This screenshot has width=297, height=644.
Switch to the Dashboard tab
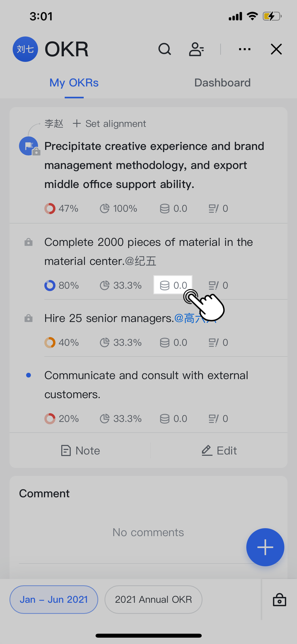(222, 83)
